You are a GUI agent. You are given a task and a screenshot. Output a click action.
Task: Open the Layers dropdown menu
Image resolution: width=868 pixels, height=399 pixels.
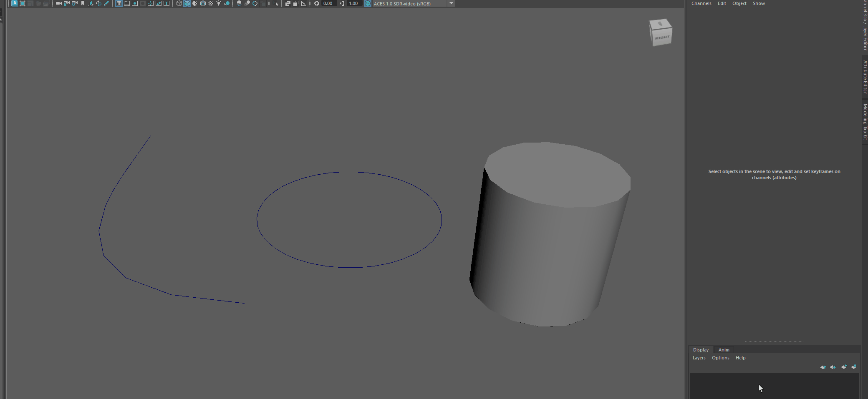coord(699,358)
